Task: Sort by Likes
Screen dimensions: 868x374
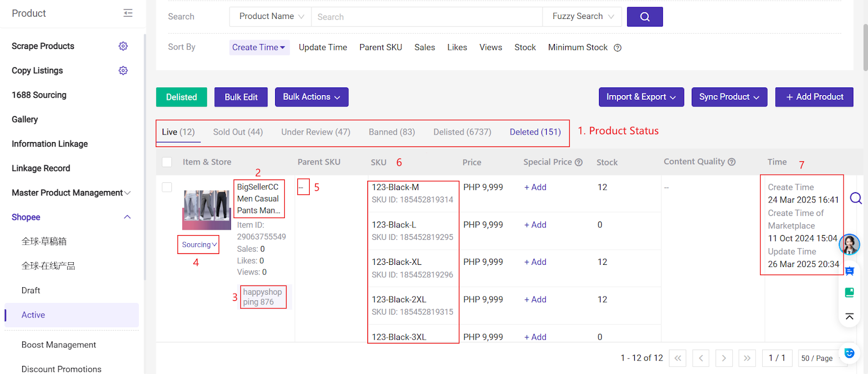Action: (x=457, y=48)
